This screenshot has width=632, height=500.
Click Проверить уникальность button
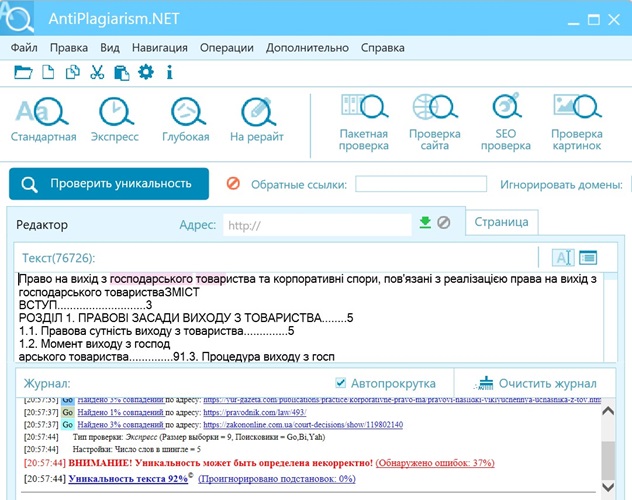[x=109, y=184]
